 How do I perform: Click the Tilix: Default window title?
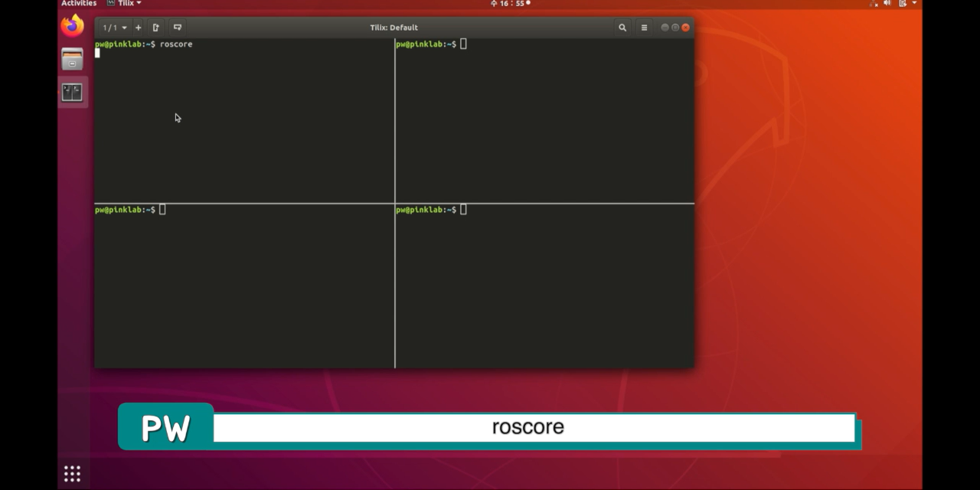click(x=394, y=28)
